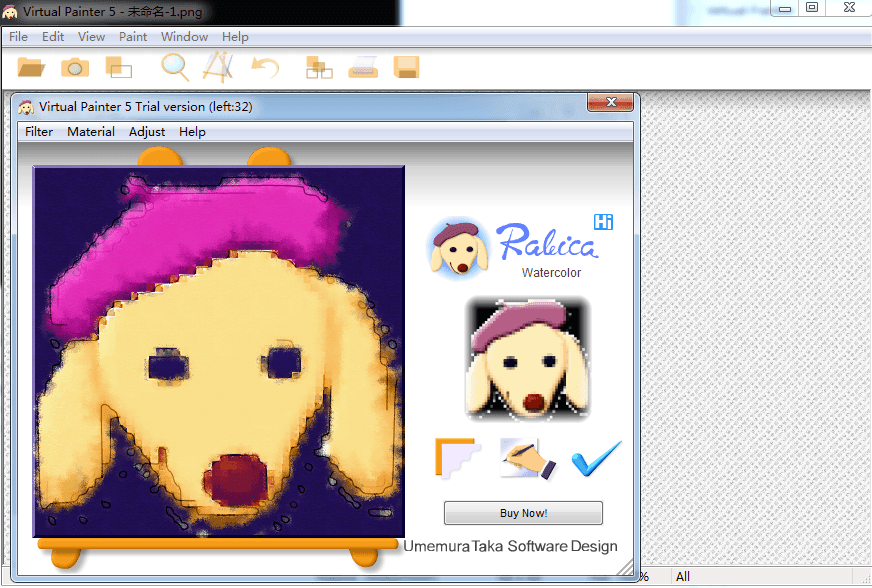The image size is (872, 588).
Task: Open the Adjust menu
Action: coord(146,131)
